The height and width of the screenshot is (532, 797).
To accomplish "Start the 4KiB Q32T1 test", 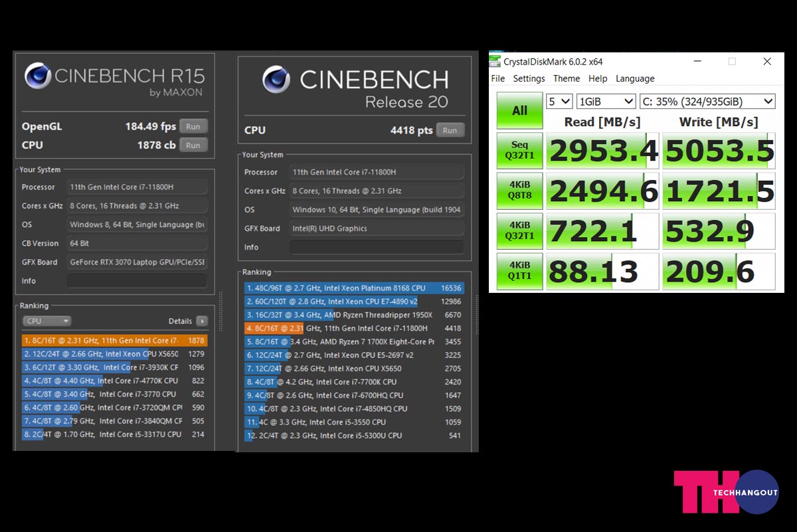I will point(519,231).
